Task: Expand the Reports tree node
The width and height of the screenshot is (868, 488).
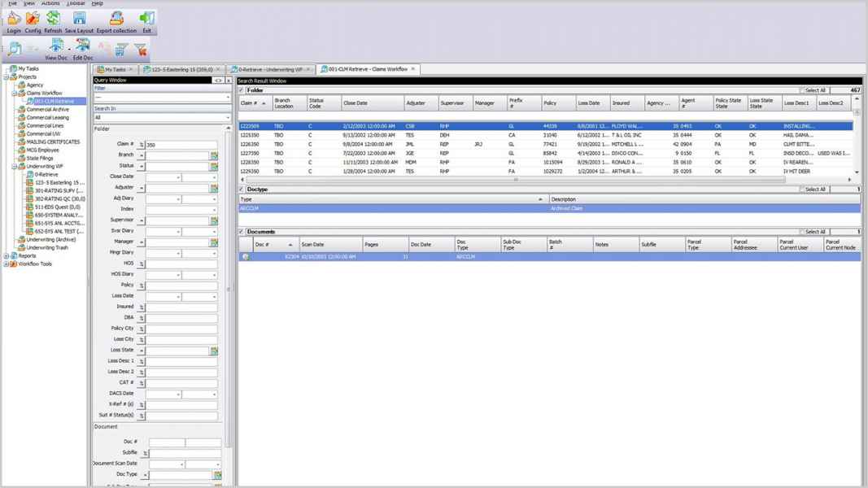Action: [x=6, y=256]
